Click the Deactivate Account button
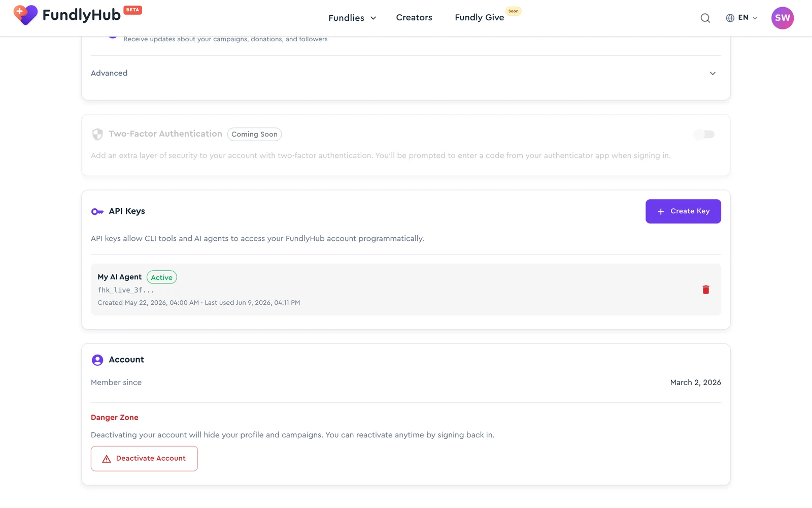Image resolution: width=812 pixels, height=508 pixels. 144,459
